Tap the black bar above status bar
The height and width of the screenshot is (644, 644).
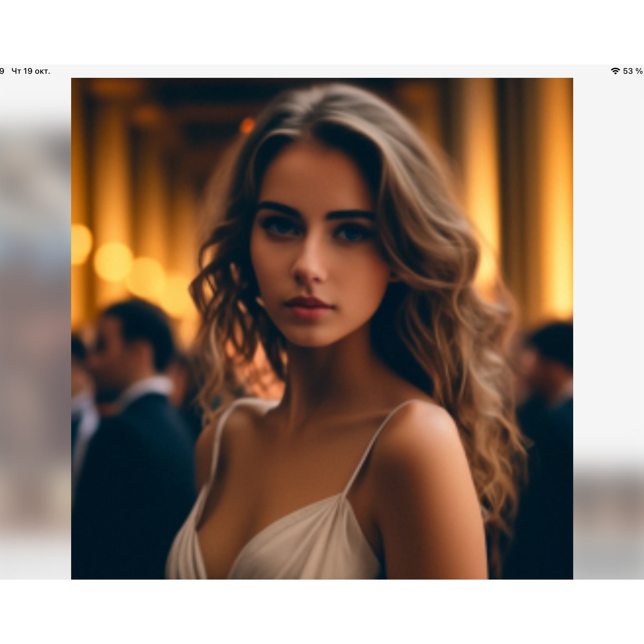[322, 32]
